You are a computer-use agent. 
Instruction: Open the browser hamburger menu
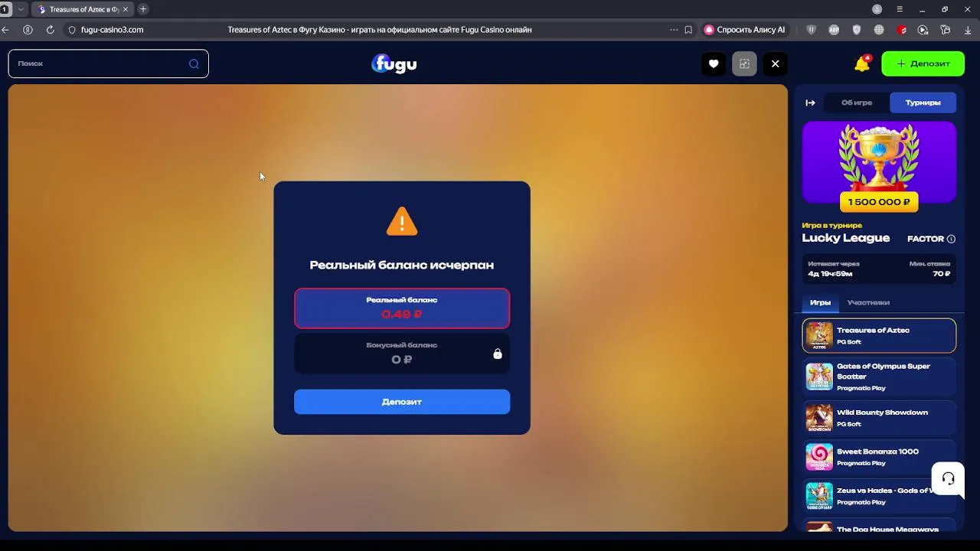(x=900, y=9)
